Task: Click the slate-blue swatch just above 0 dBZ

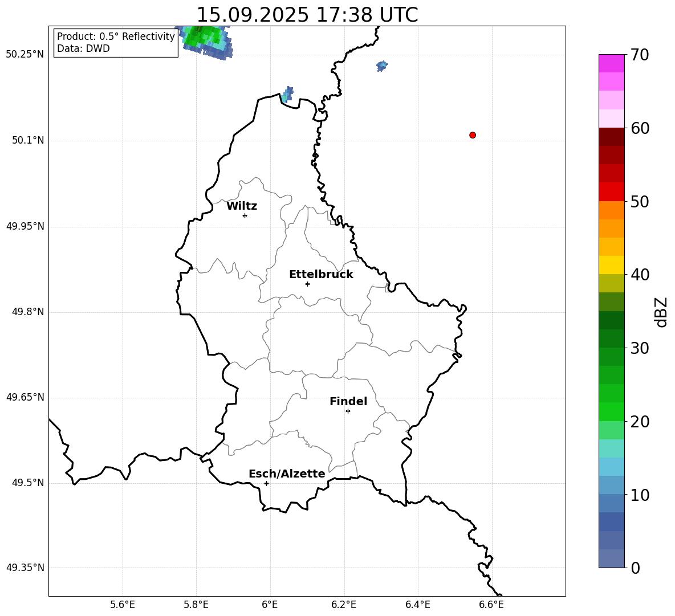Action: (x=611, y=558)
